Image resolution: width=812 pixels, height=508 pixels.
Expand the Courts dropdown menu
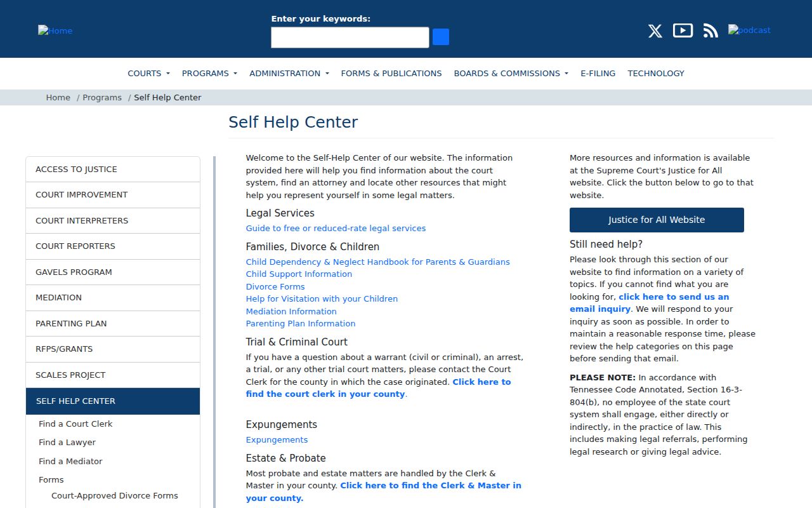coord(148,74)
